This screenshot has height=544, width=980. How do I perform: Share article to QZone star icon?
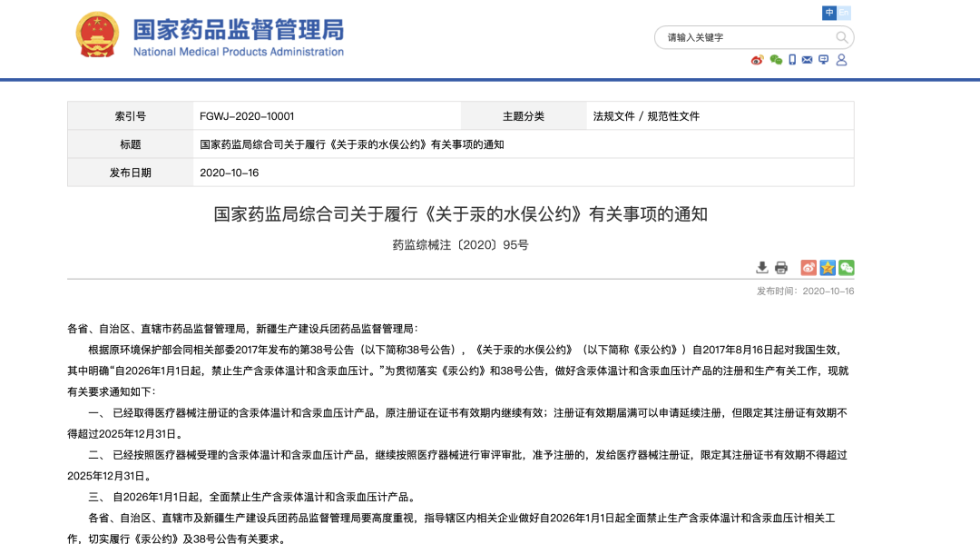click(828, 267)
